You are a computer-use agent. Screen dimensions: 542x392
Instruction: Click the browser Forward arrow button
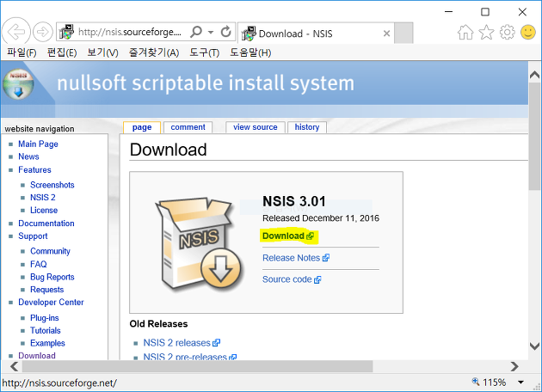pos(43,32)
